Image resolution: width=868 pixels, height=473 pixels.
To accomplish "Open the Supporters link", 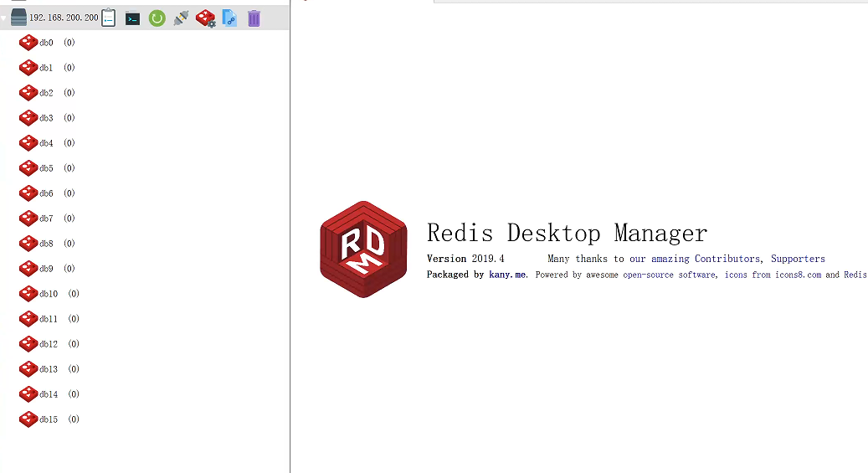I will tap(798, 259).
